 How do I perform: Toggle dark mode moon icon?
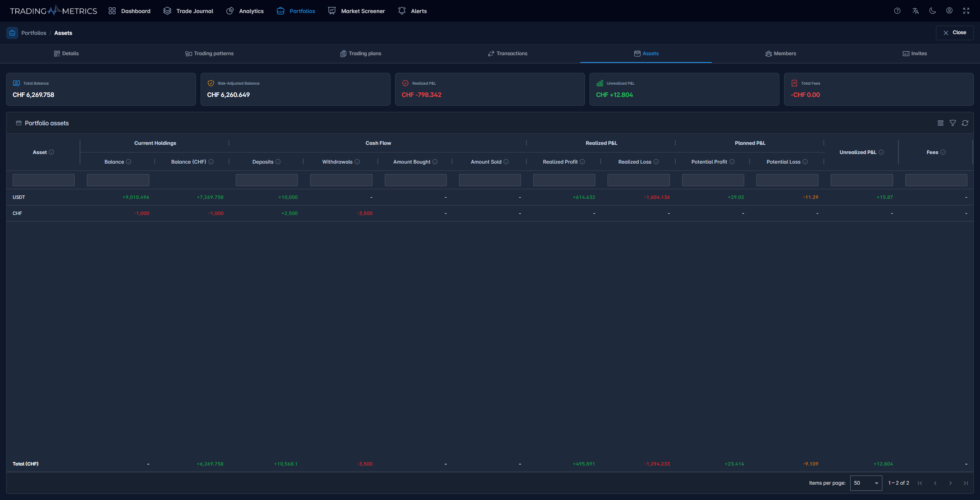click(x=933, y=11)
